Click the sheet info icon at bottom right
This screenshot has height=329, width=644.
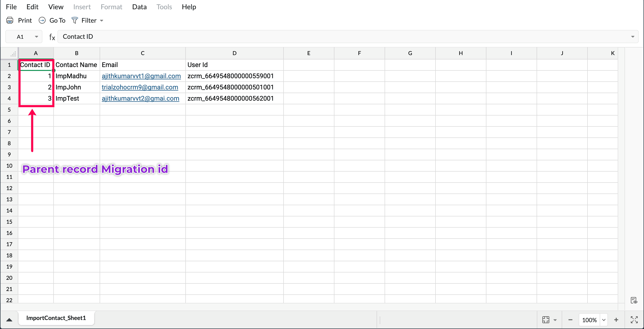[x=634, y=300]
